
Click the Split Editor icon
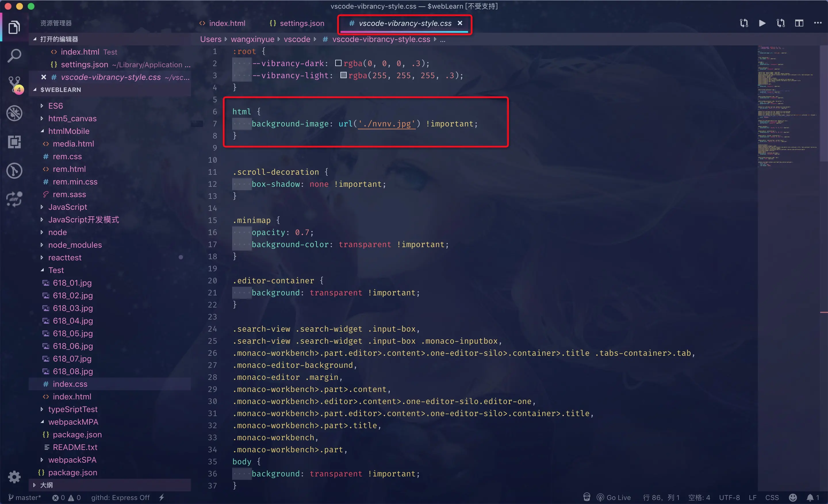pos(799,23)
